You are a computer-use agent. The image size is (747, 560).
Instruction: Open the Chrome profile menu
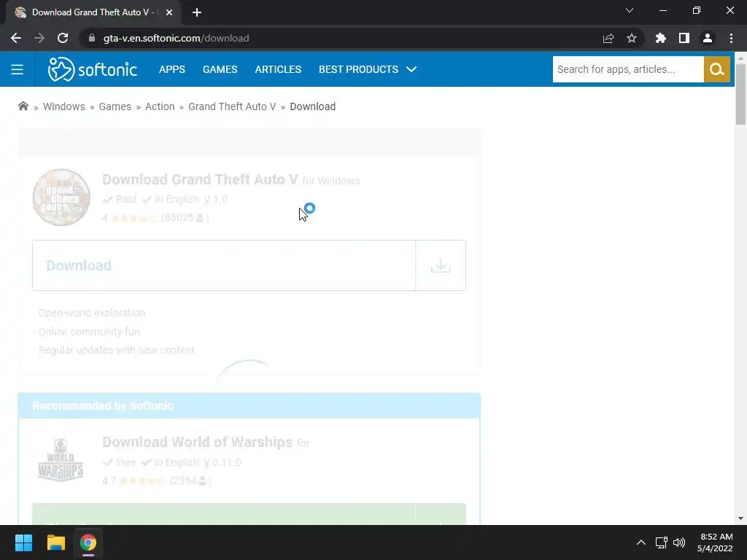[708, 38]
